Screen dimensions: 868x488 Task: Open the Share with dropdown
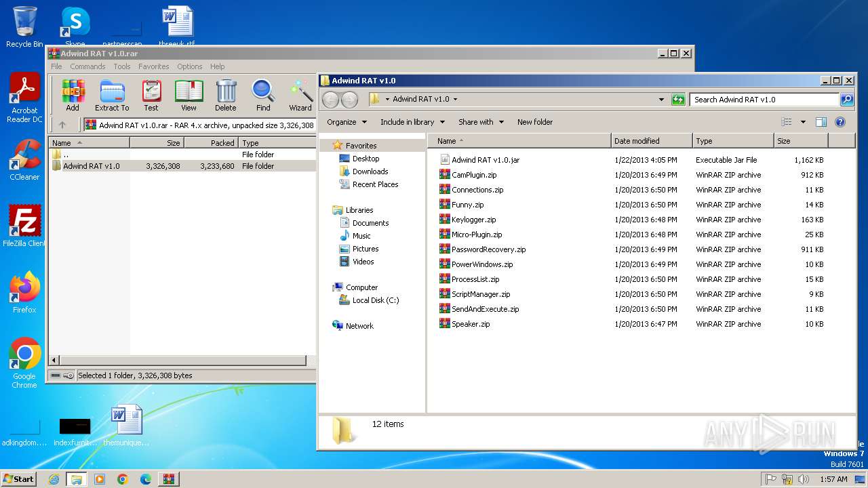coord(481,122)
